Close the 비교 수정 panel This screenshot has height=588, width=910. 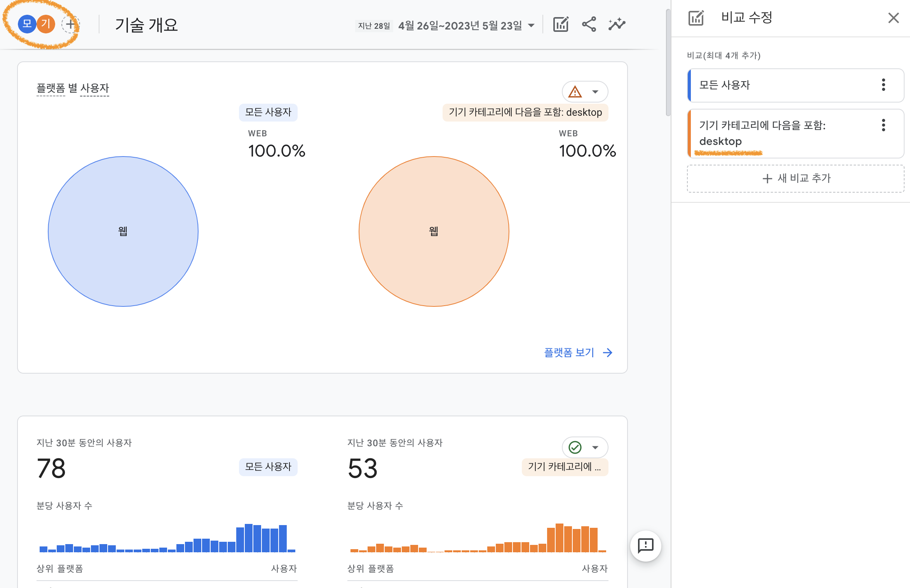tap(893, 18)
